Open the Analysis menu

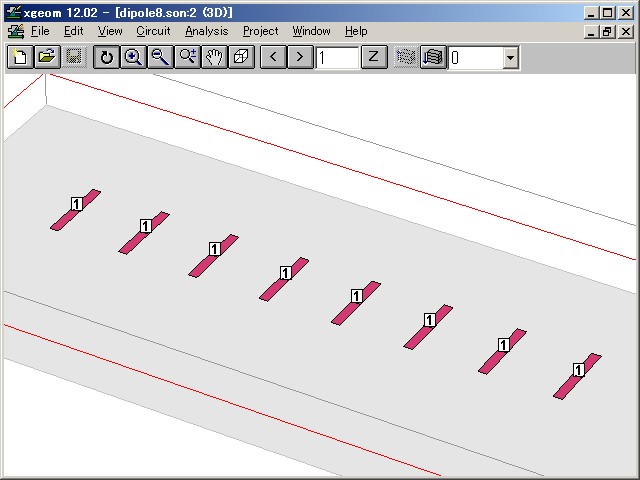click(x=207, y=31)
